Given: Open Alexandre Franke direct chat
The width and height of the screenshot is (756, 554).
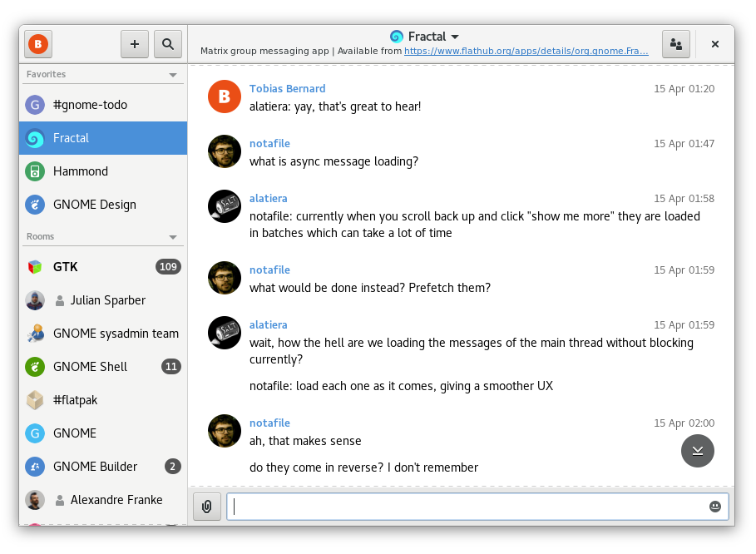Looking at the screenshot, I should [103, 500].
